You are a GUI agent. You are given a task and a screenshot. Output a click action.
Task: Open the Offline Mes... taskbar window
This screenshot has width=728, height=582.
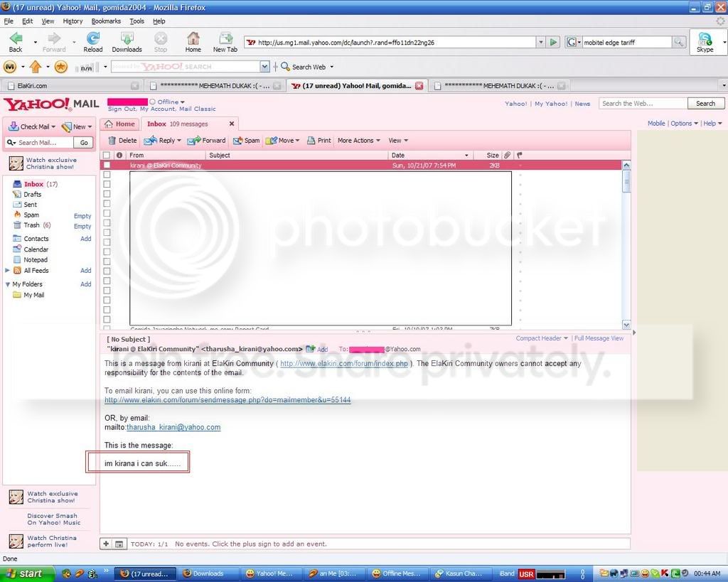[x=397, y=573]
